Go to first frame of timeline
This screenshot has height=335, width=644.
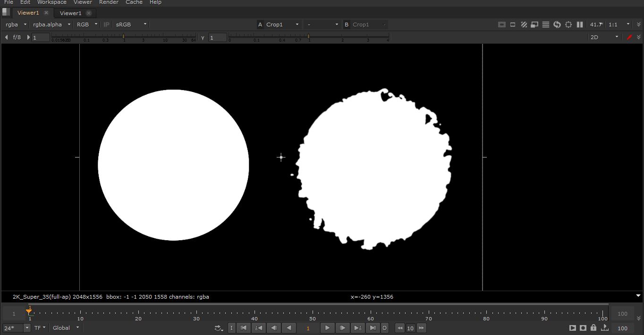tap(244, 328)
